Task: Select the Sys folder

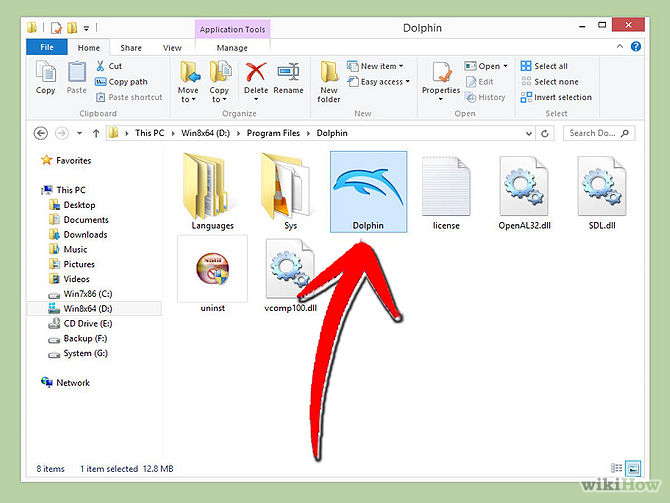Action: (290, 192)
